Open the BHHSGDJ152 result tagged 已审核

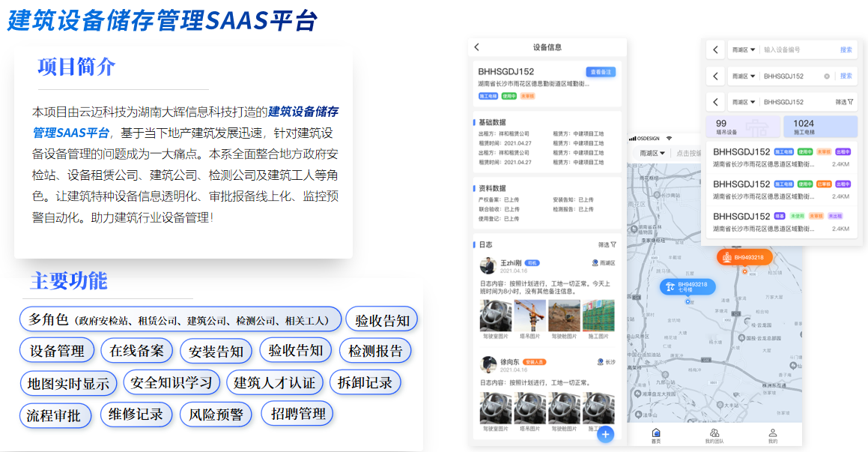point(781,190)
